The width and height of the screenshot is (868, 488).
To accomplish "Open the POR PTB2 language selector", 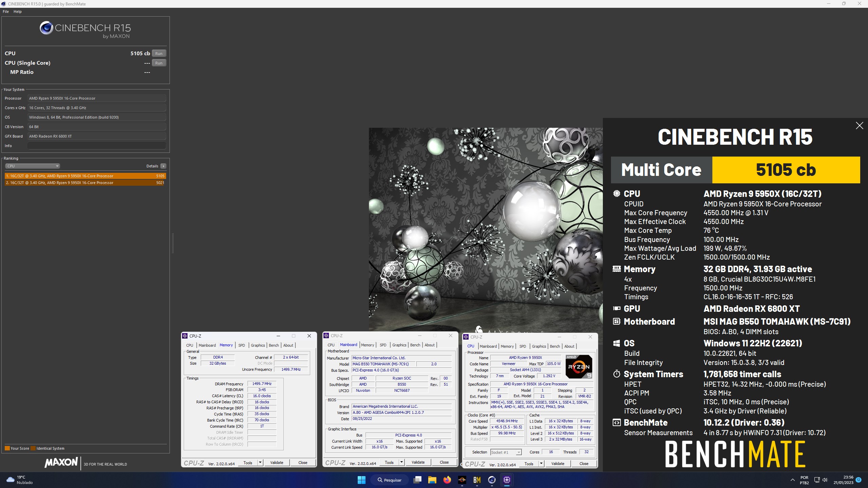I will click(x=804, y=480).
